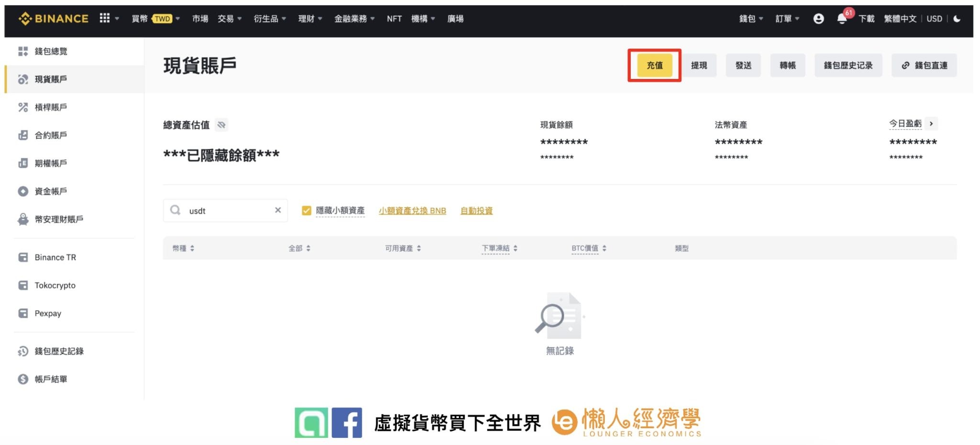The height and width of the screenshot is (445, 980).
Task: Click the usdt search input field
Action: coord(227,211)
